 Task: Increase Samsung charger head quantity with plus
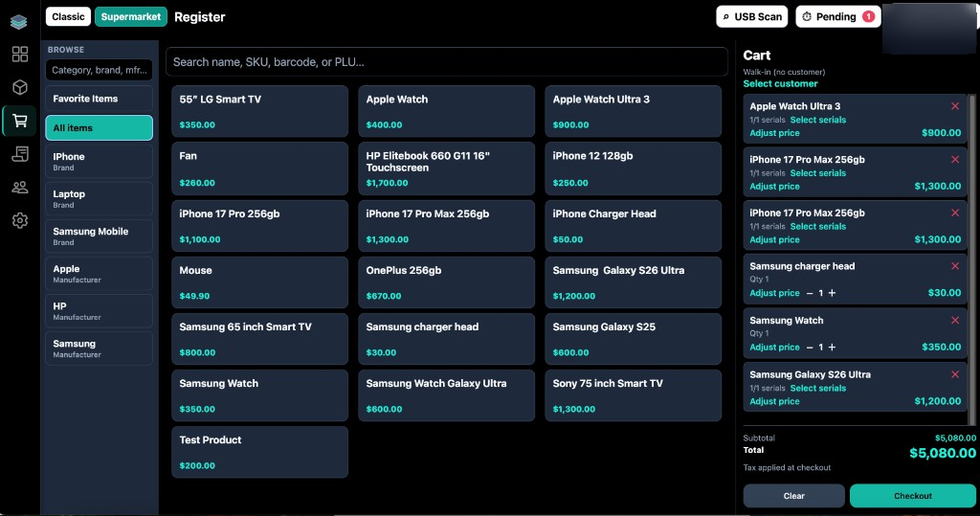[832, 293]
